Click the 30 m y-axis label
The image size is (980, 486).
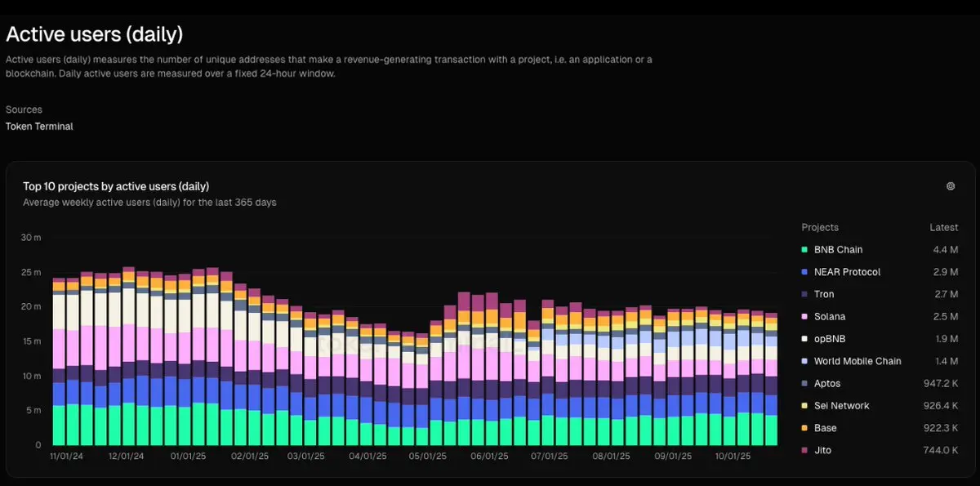(30, 238)
